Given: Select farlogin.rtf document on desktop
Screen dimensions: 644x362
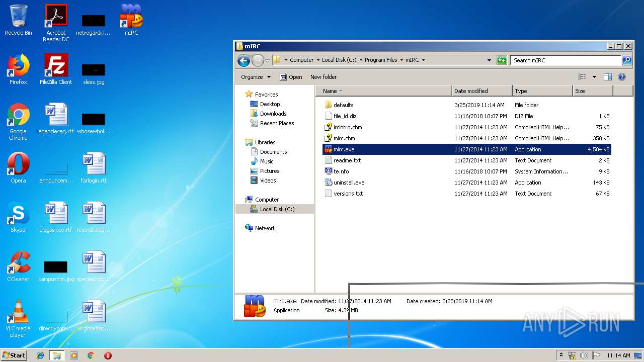Looking at the screenshot, I should coord(94,168).
